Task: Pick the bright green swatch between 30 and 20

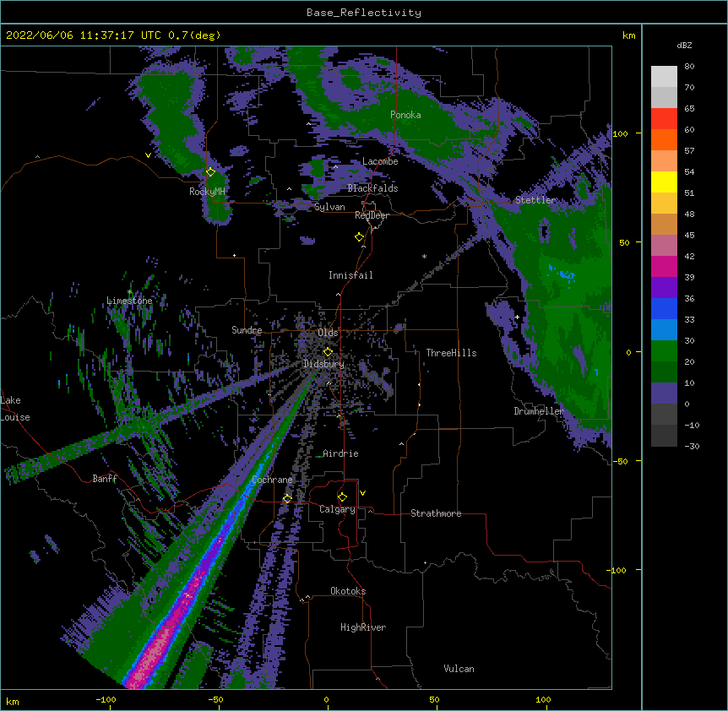Action: [x=664, y=351]
